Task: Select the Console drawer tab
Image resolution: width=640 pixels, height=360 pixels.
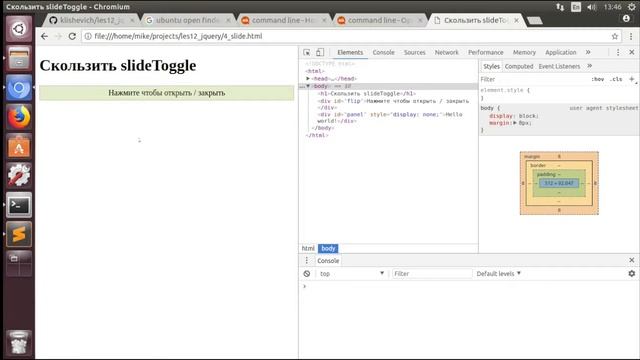Action: click(x=328, y=260)
